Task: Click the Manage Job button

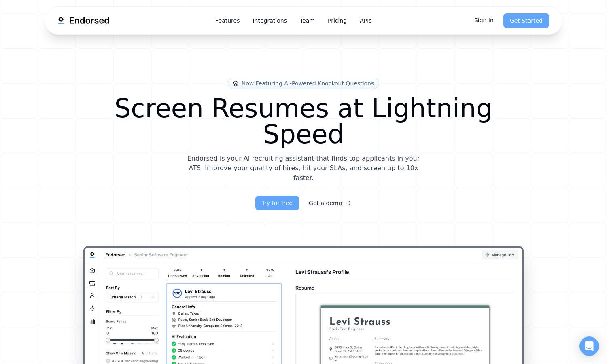Action: pos(500,255)
